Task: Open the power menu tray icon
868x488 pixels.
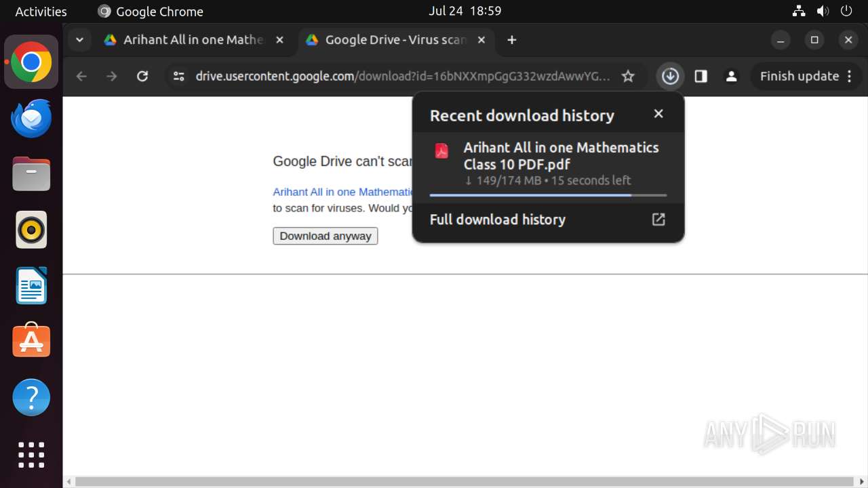Action: pos(846,12)
